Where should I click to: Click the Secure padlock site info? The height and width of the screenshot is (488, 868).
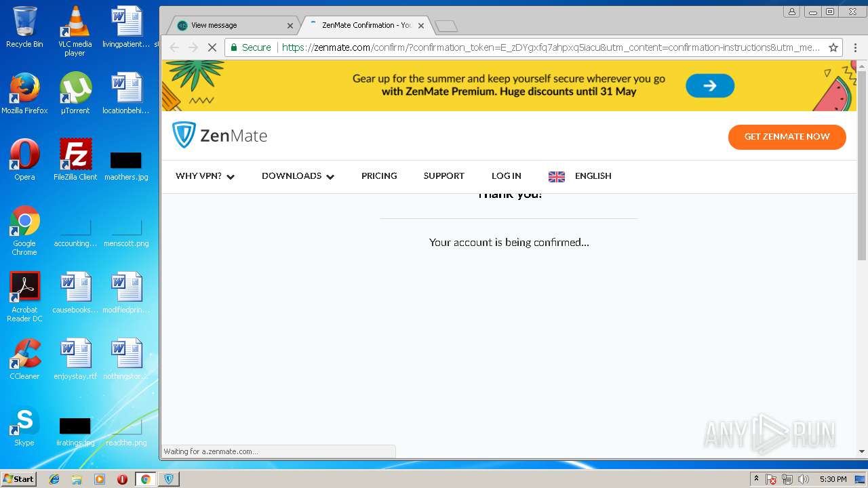point(251,47)
